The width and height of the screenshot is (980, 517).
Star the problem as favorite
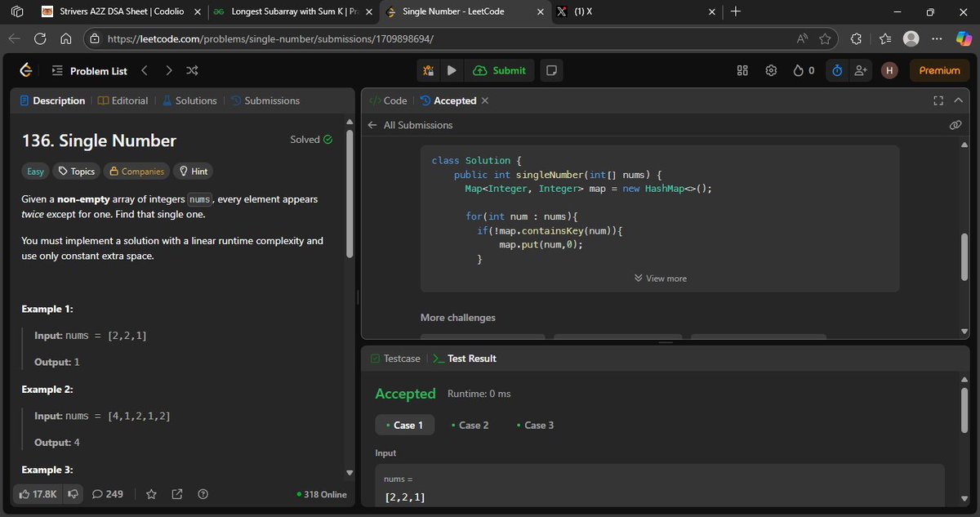pyautogui.click(x=151, y=494)
